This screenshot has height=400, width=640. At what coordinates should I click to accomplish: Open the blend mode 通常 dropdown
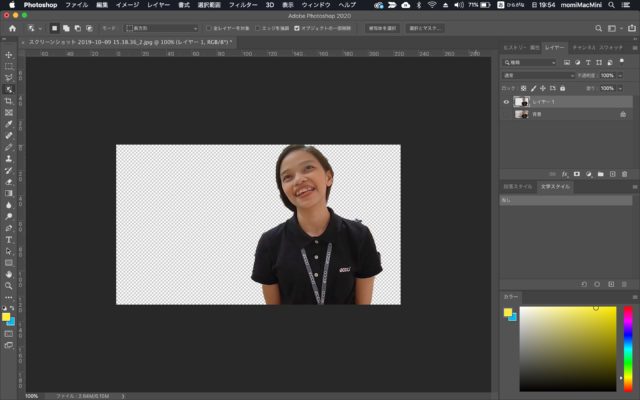539,75
